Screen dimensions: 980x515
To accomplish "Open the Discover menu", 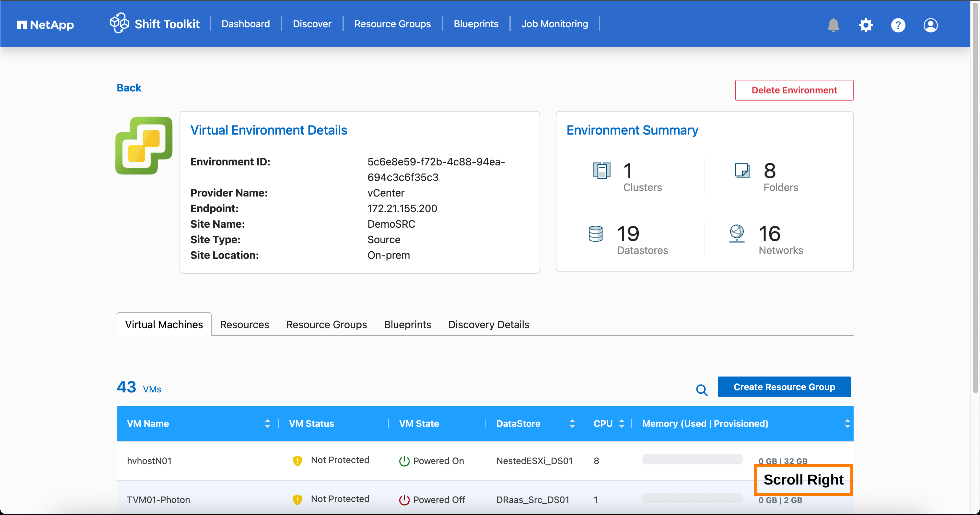I will click(312, 24).
